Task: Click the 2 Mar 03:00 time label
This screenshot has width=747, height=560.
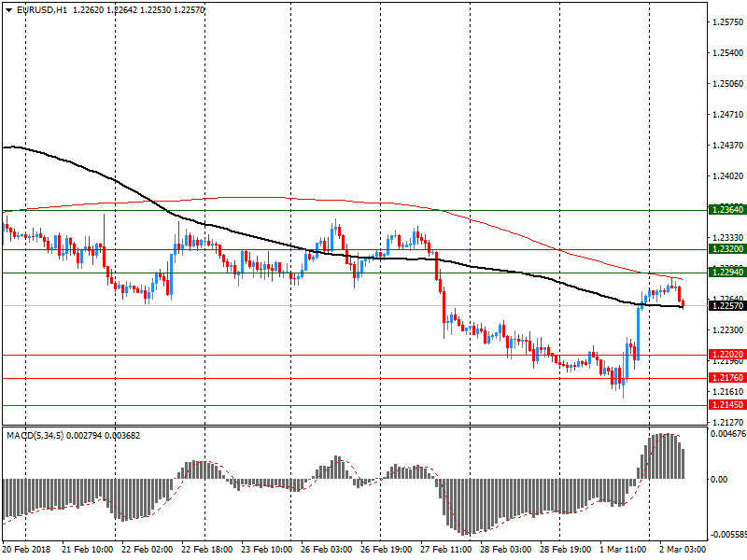Action: click(x=684, y=550)
